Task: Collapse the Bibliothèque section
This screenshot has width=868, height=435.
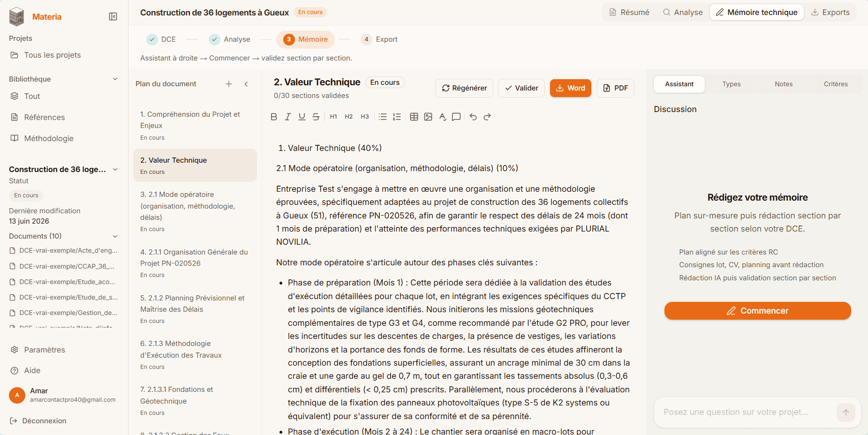Action: [115, 79]
